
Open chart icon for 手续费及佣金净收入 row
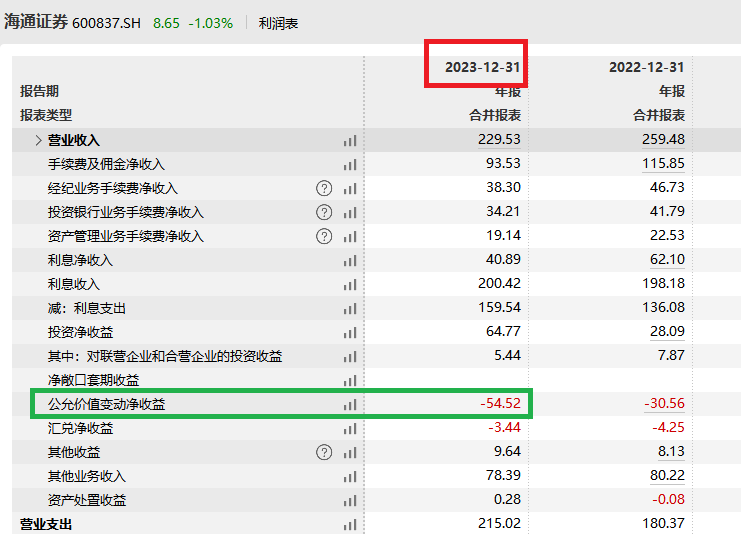point(350,164)
